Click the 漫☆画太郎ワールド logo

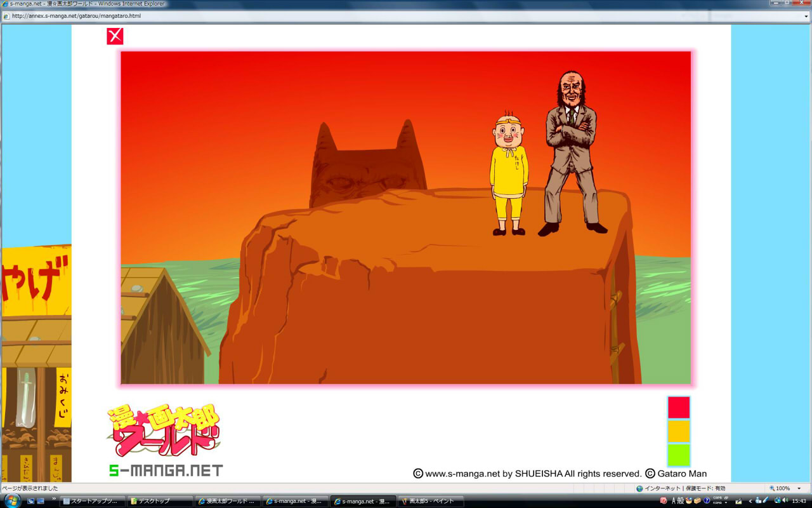tap(163, 431)
